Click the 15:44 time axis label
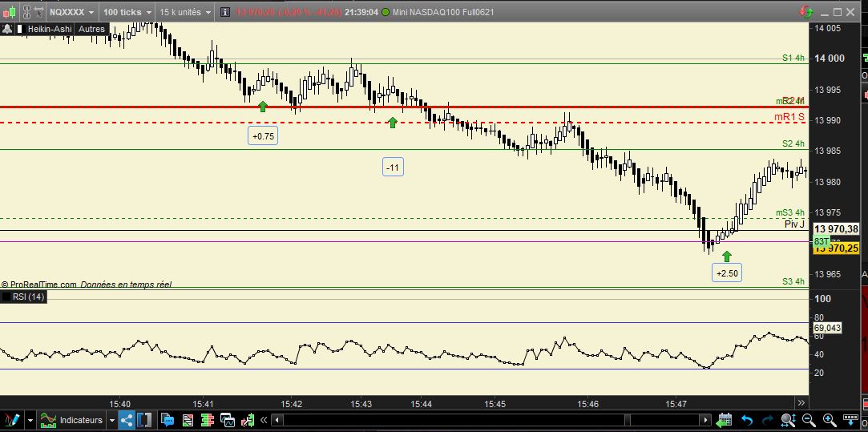 420,404
